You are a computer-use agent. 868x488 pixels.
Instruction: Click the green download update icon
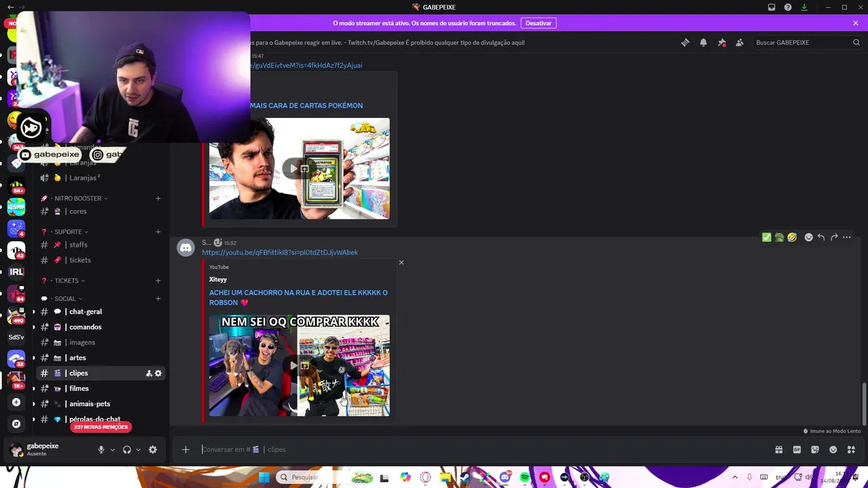pyautogui.click(x=804, y=7)
